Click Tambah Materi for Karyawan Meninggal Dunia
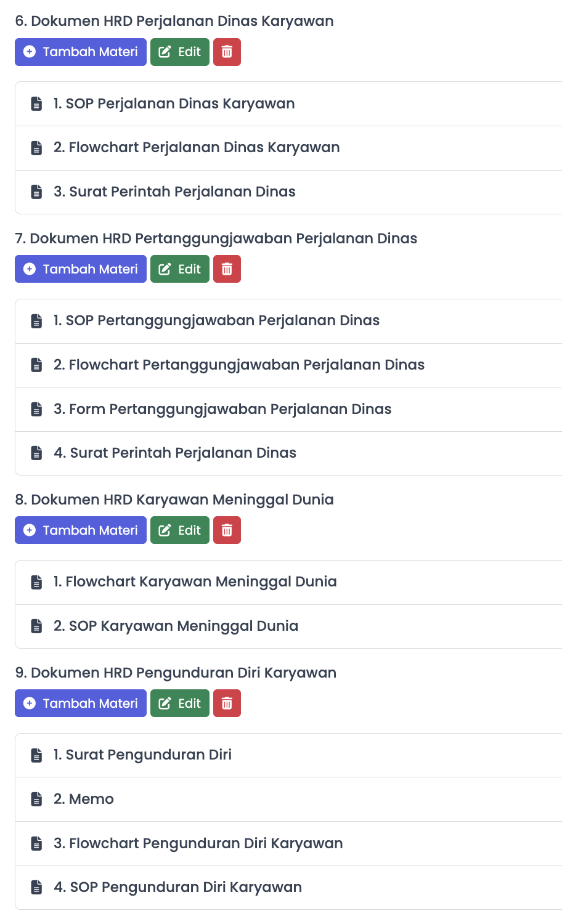The width and height of the screenshot is (562, 924). [81, 530]
